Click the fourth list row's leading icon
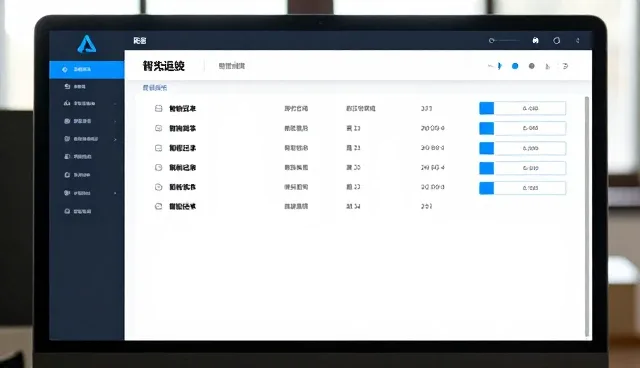This screenshot has height=368, width=640. pyautogui.click(x=158, y=167)
